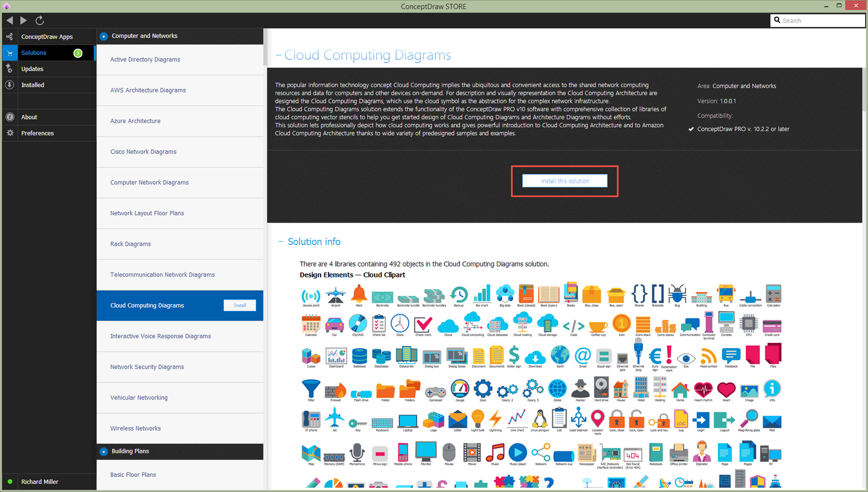Open AWS Architecture Diagrams solution

[180, 90]
